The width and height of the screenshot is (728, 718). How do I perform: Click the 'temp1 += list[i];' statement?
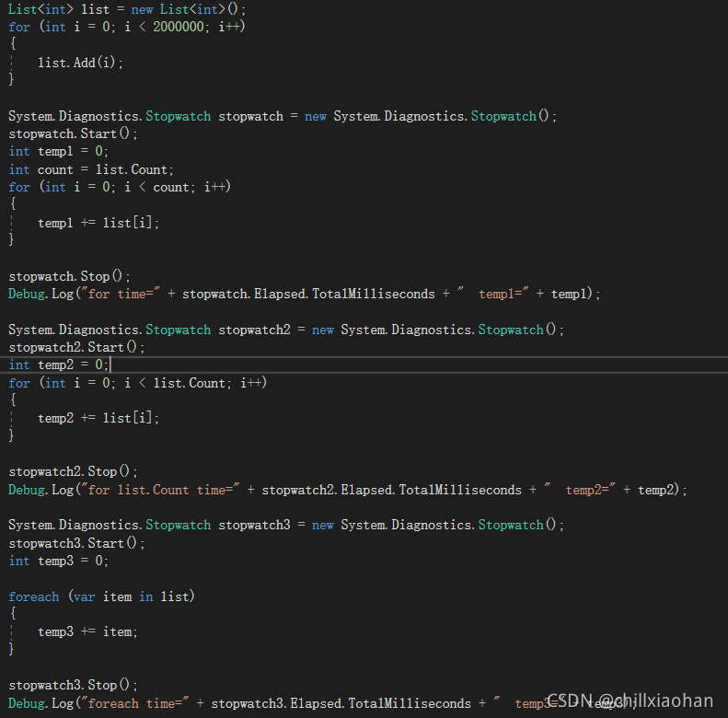tap(98, 223)
